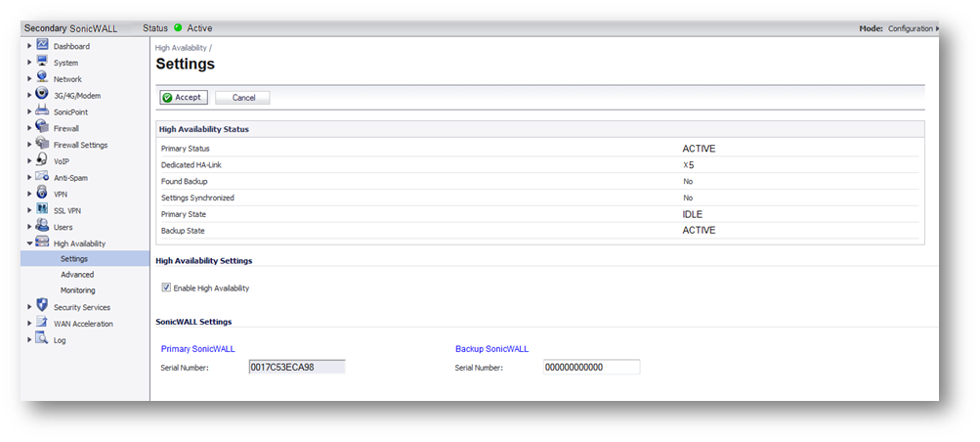Click the Backup SonicWALL serial number field

[591, 368]
